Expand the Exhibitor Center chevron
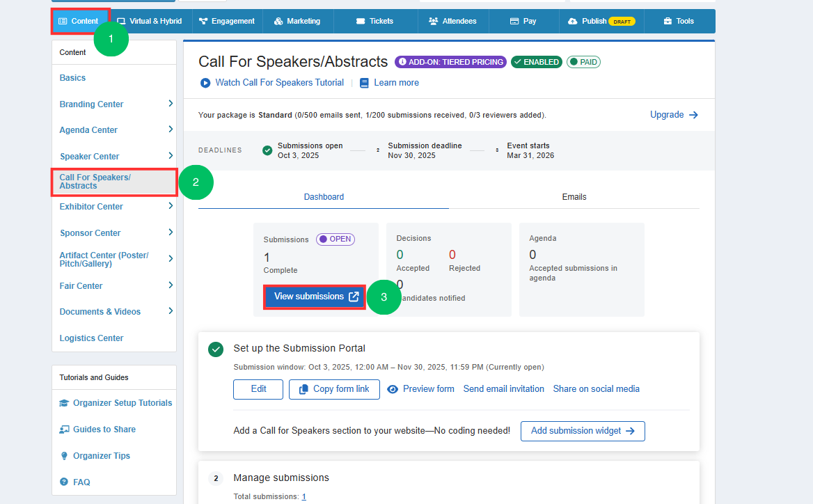Viewport: 813px width, 504px height. point(171,206)
